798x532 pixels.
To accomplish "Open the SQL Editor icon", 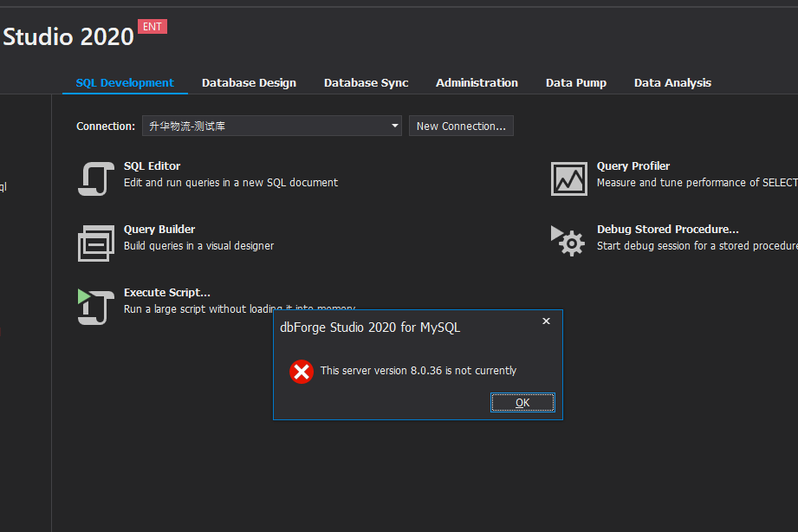I will (95, 178).
